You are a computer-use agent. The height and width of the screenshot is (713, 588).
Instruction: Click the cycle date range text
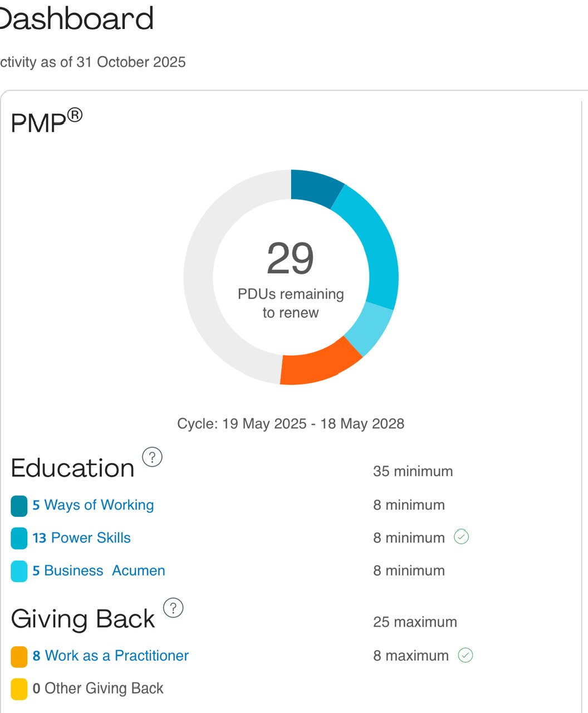290,423
